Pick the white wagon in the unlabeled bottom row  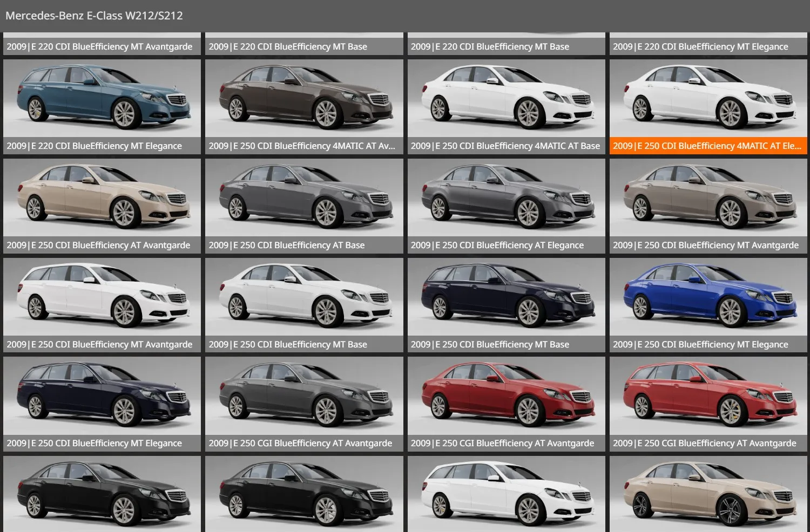coord(507,494)
